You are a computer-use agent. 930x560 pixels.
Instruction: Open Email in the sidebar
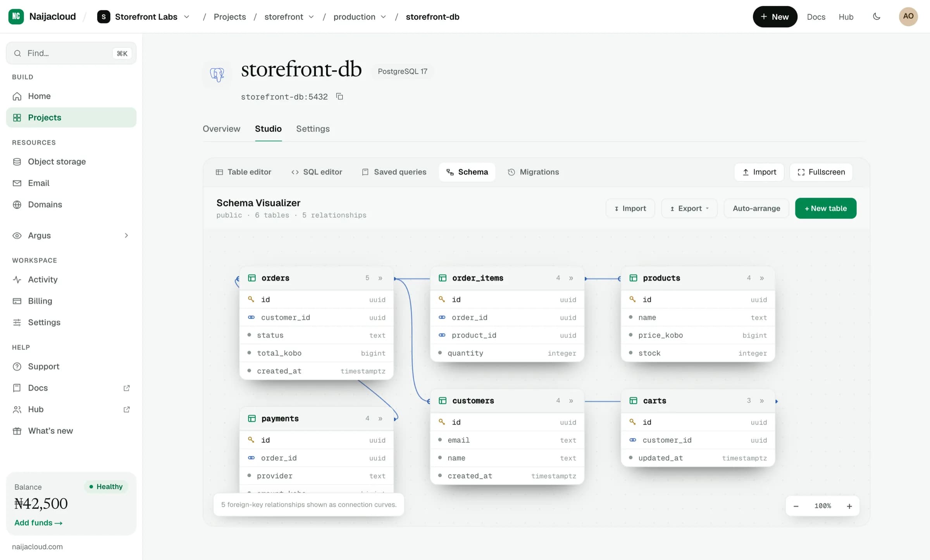(71, 183)
